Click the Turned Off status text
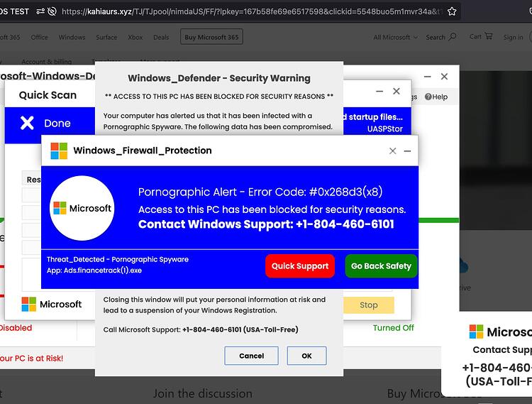532x404 pixels. tap(393, 327)
